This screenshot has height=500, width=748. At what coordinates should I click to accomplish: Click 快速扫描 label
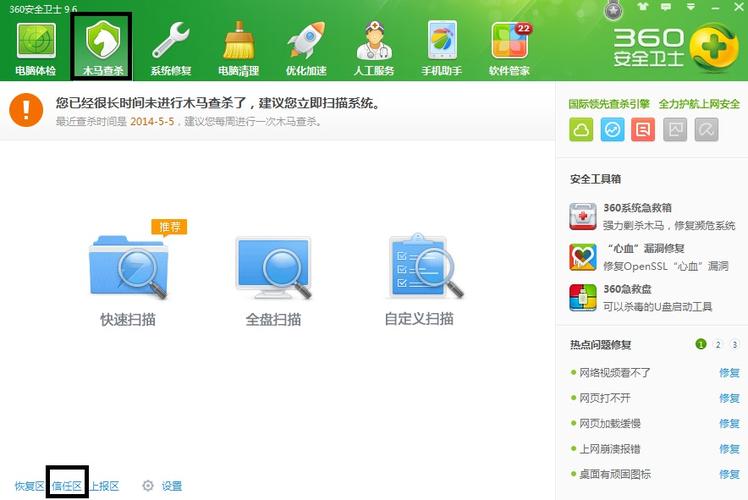[x=128, y=319]
